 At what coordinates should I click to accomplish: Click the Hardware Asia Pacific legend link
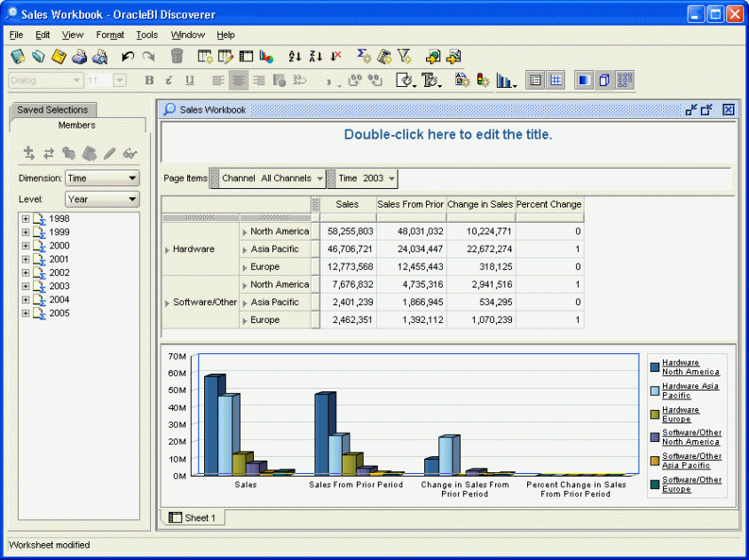tap(690, 390)
